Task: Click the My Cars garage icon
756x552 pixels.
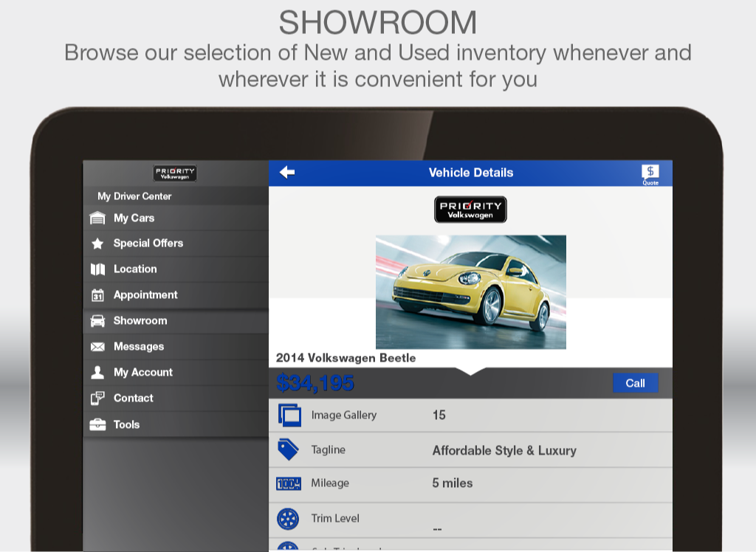Action: tap(97, 218)
